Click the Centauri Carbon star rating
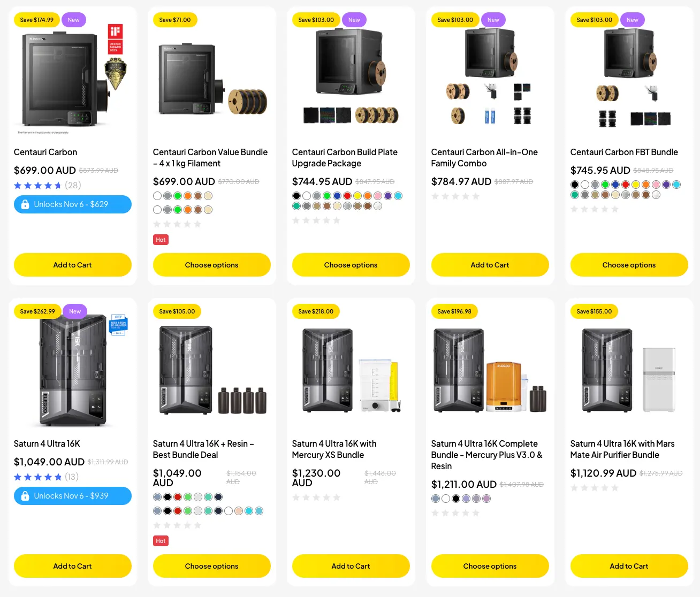Viewport: 700px width, 597px height. click(x=38, y=186)
